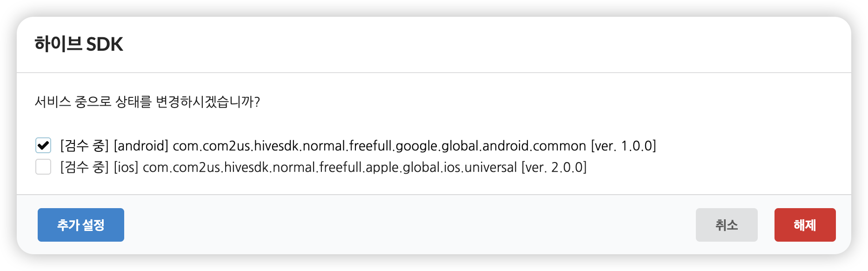Click the ios package name text
Image resolution: width=868 pixels, height=271 pixels.
(329, 167)
